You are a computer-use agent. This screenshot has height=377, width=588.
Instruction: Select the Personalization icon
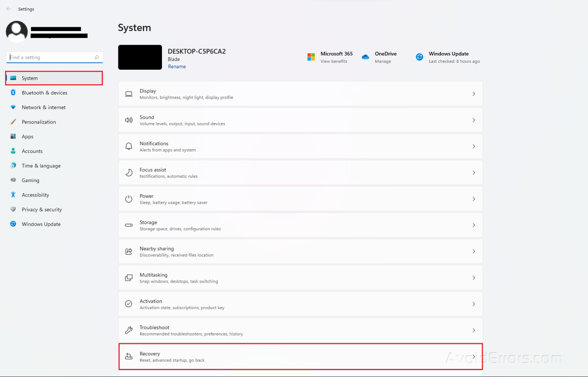click(13, 121)
